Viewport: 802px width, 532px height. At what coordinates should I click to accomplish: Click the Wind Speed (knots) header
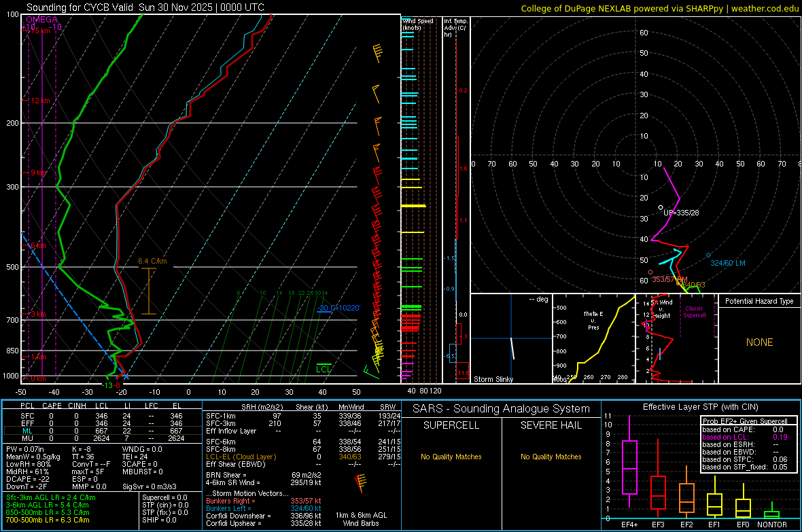(x=417, y=24)
